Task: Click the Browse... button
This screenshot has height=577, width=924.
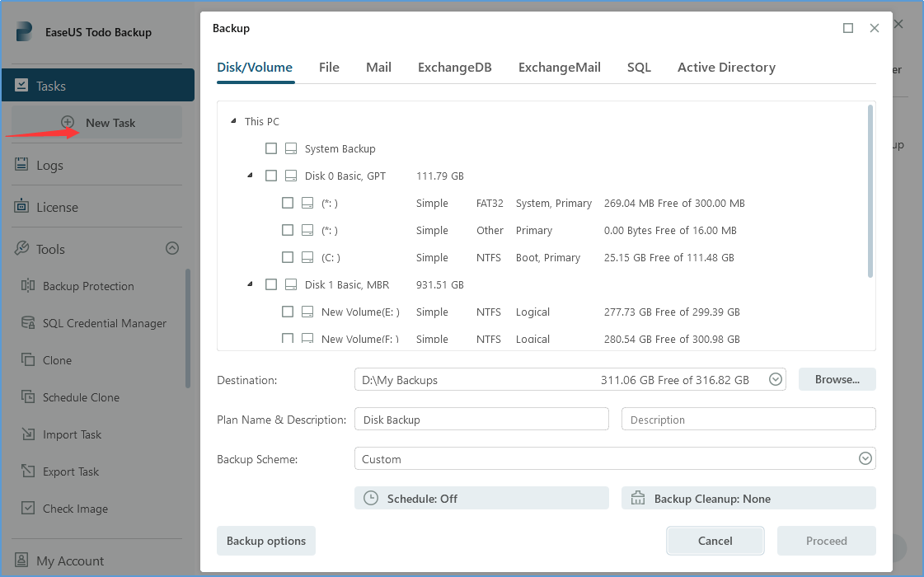Action: coord(837,380)
